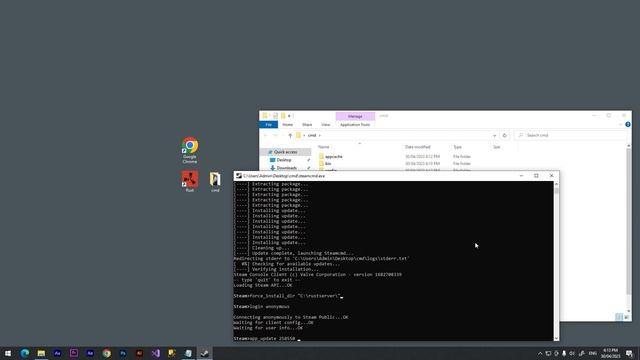Open the File tab in Explorer
Viewport: 640px width, 360px height.
[x=268, y=124]
